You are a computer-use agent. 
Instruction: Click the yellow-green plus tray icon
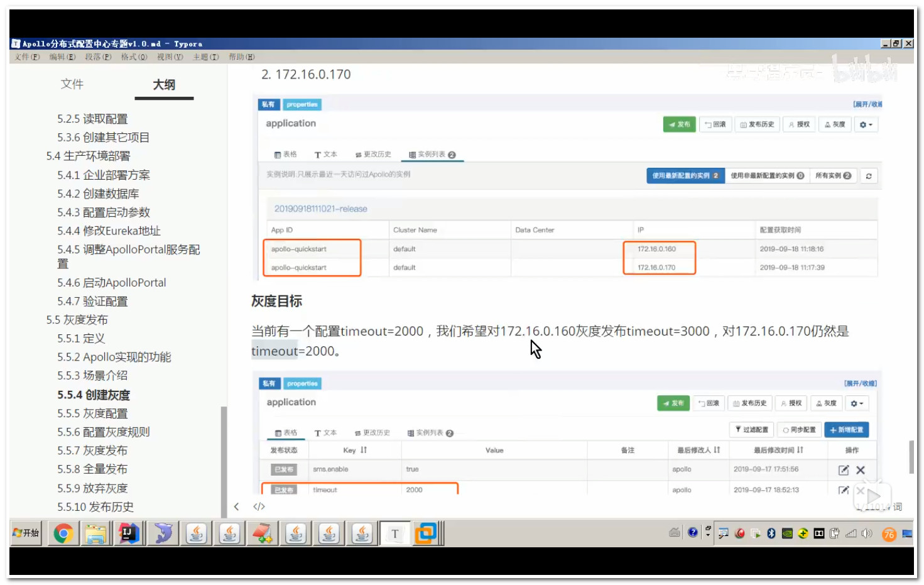pyautogui.click(x=803, y=533)
